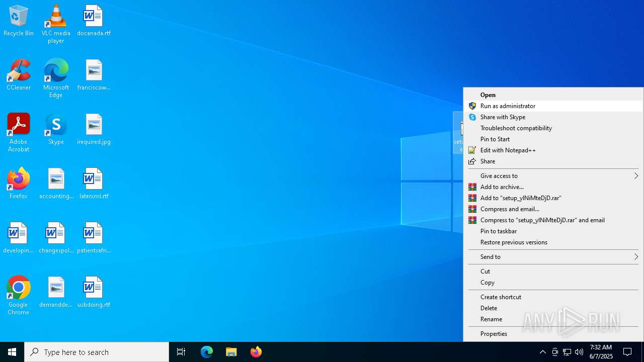Select the laterxml.rtf document icon
The width and height of the screenshot is (644, 362).
[94, 184]
